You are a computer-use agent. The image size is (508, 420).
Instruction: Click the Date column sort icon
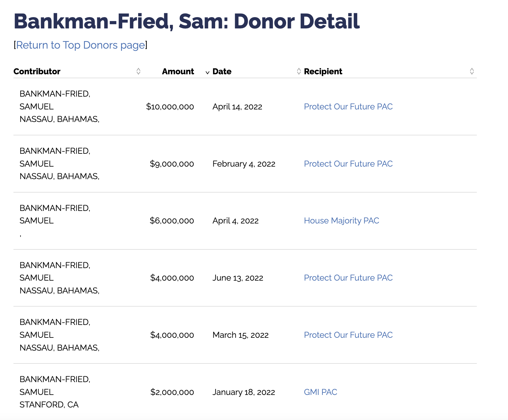click(x=299, y=71)
